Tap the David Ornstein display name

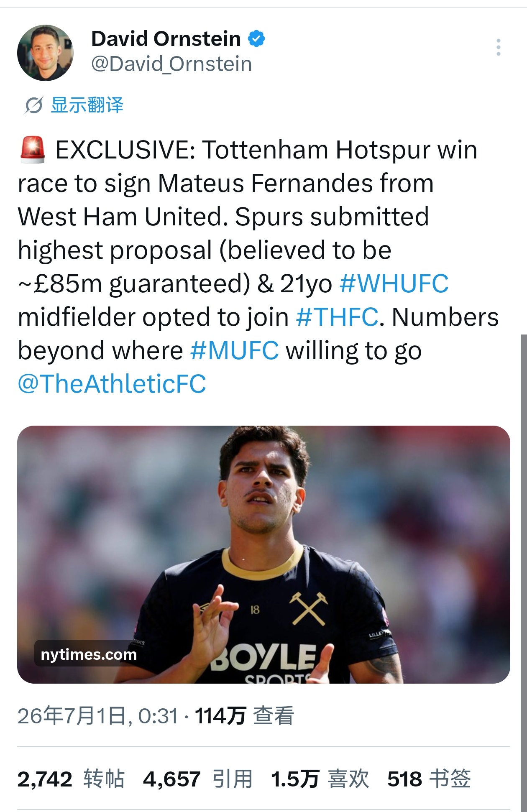166,39
